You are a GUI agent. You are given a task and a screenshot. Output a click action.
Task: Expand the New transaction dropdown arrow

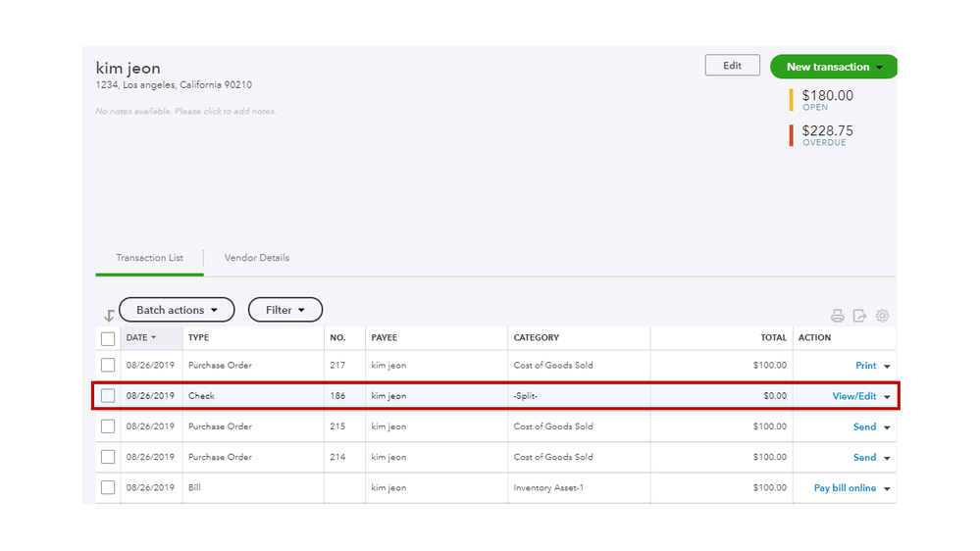point(880,68)
